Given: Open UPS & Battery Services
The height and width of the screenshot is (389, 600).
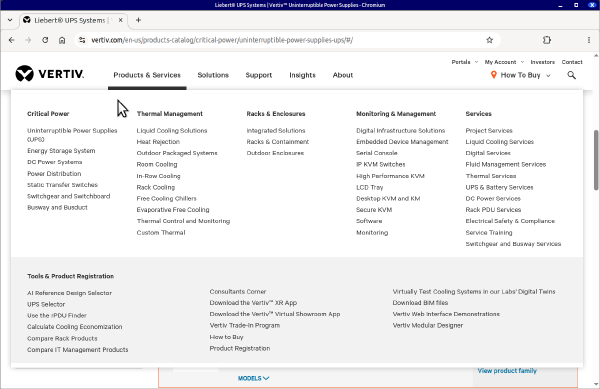Looking at the screenshot, I should click(x=499, y=187).
